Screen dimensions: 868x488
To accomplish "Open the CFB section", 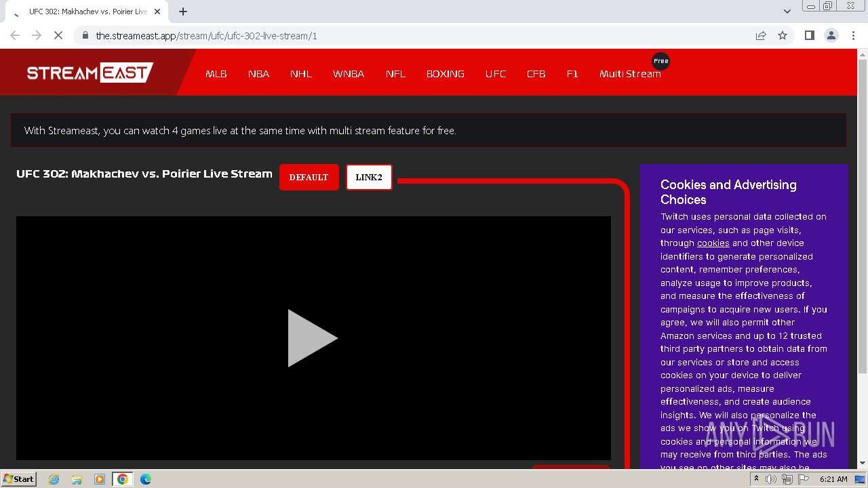I will click(x=536, y=74).
